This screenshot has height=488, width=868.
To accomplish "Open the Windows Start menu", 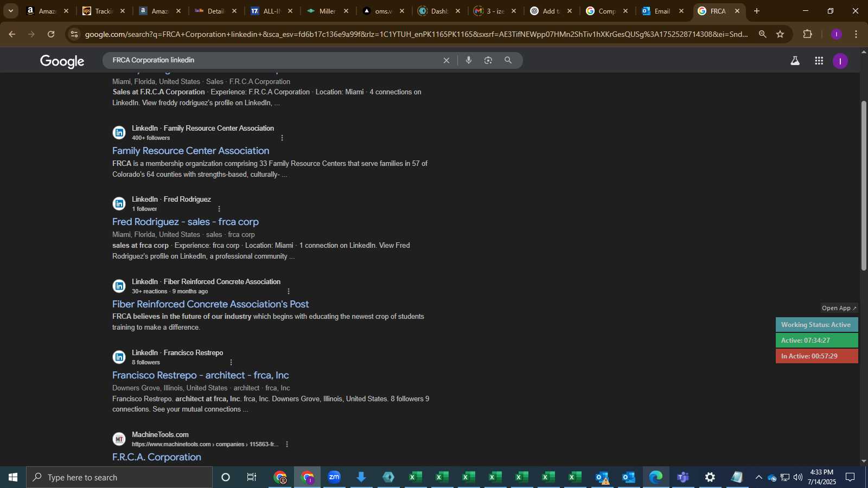I will tap(13, 477).
